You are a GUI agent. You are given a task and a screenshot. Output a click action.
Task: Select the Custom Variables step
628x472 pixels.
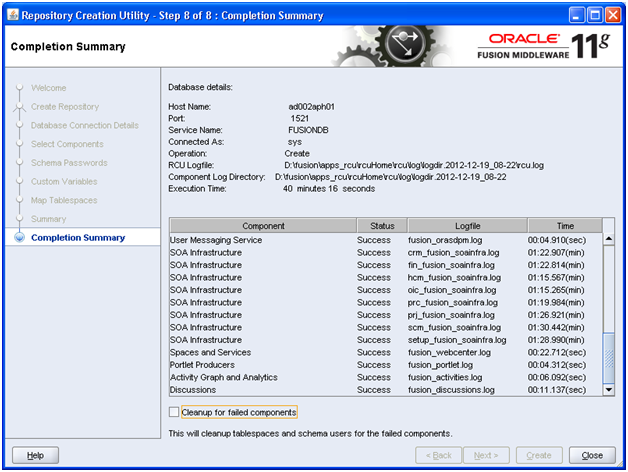[x=64, y=182]
